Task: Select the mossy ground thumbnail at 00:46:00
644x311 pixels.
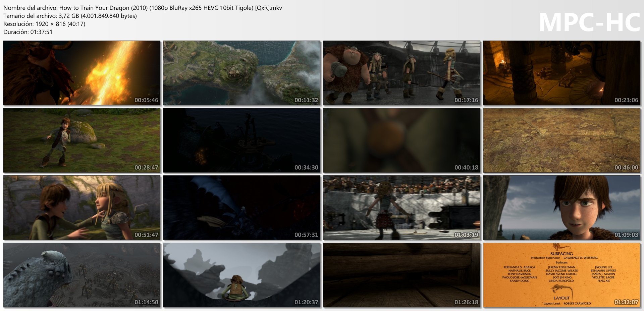Action: (x=562, y=140)
